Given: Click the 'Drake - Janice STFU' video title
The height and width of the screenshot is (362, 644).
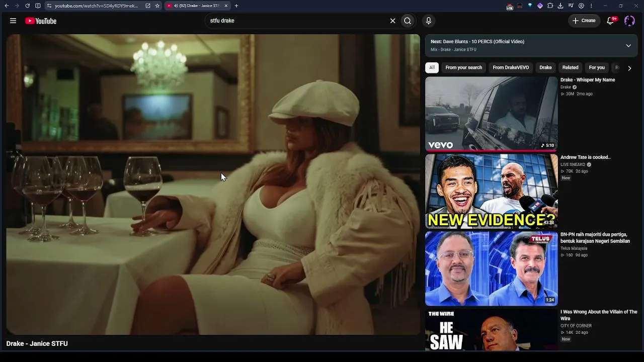Looking at the screenshot, I should [37, 343].
